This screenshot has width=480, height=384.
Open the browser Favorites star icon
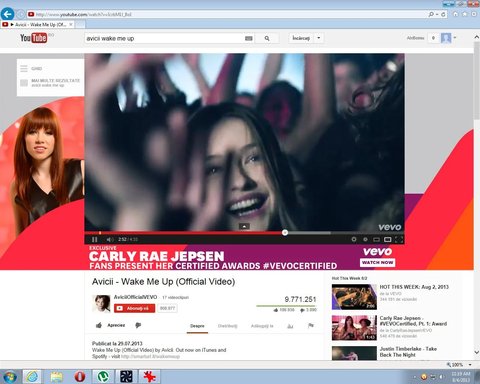pyautogui.click(x=465, y=14)
